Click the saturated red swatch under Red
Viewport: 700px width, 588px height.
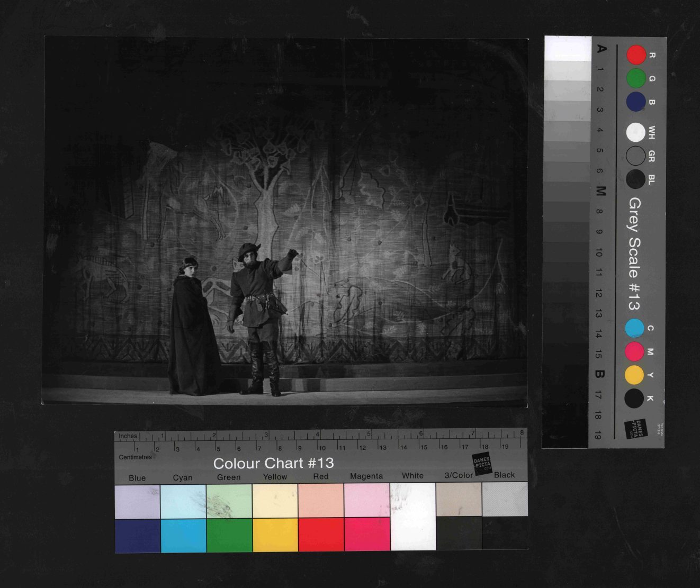[321, 535]
